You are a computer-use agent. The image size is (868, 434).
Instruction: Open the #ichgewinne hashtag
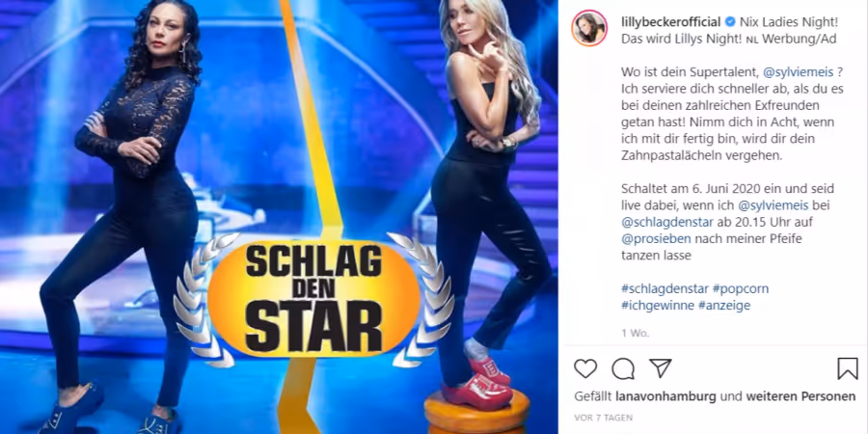coord(658,305)
